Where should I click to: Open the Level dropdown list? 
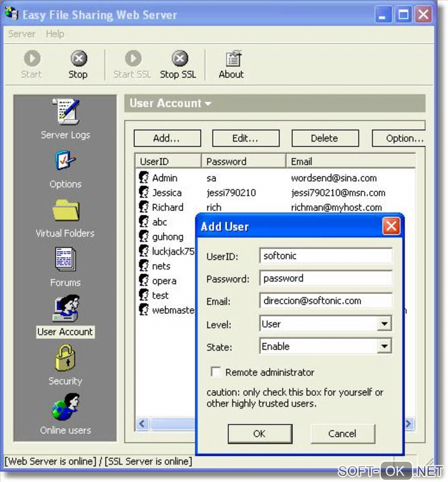click(x=384, y=323)
